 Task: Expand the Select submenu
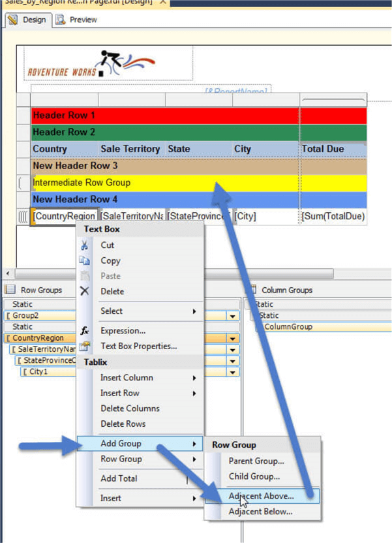(x=140, y=311)
